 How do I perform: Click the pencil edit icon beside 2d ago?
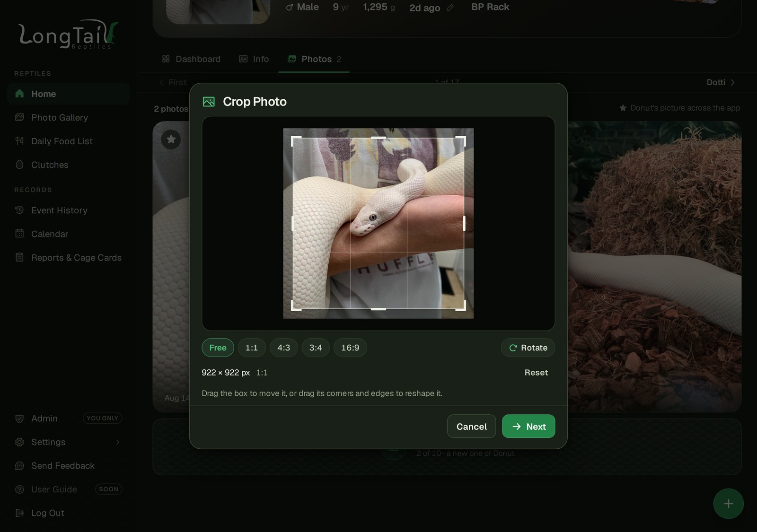[x=450, y=8]
